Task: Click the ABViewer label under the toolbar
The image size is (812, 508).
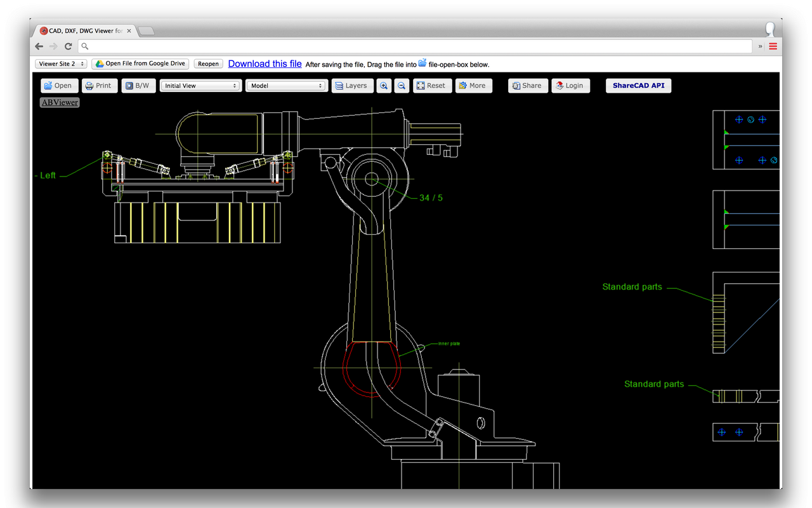Action: 59,102
